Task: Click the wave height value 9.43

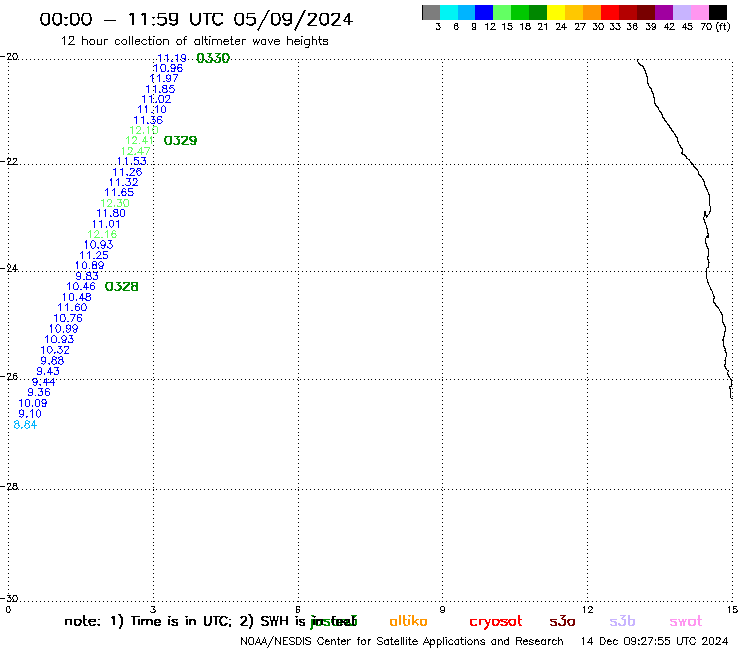Action: pyautogui.click(x=48, y=371)
